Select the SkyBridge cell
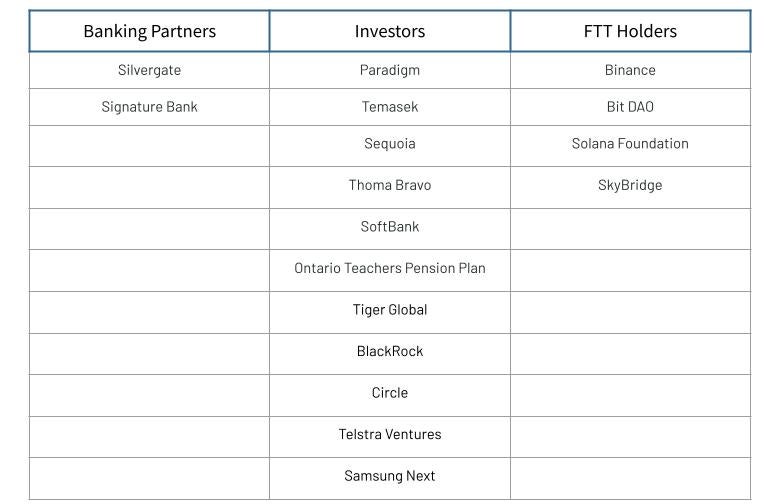 tap(630, 185)
